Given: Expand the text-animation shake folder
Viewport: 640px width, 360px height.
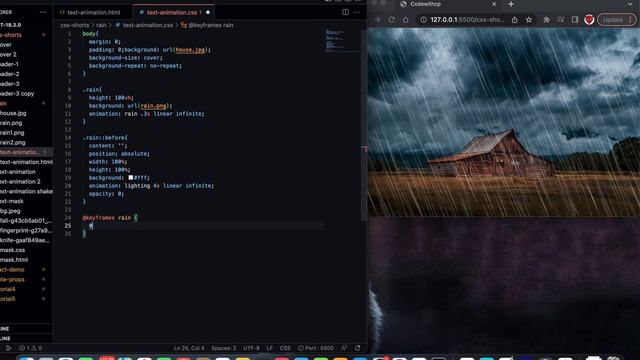Looking at the screenshot, I should click(x=26, y=191).
